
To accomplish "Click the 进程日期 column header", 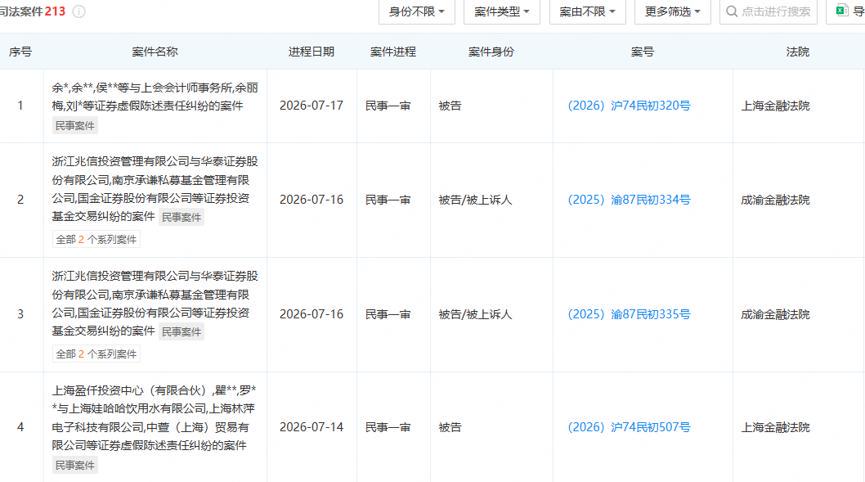I will (x=311, y=51).
